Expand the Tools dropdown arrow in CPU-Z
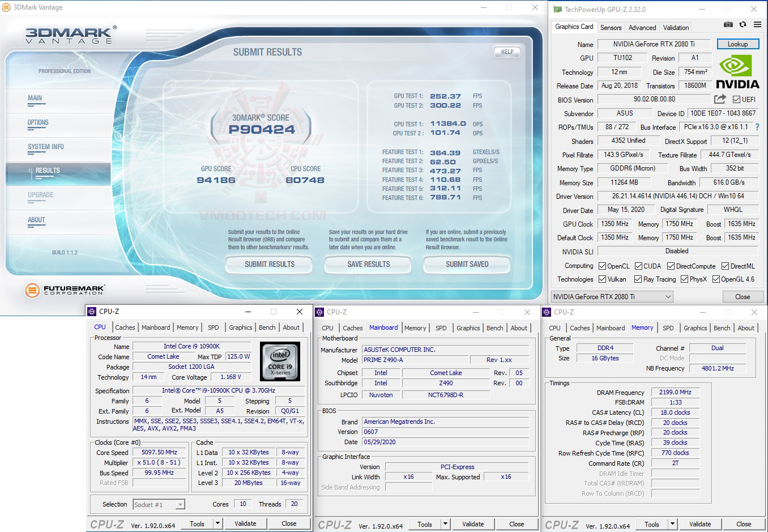This screenshot has height=532, width=768. click(217, 524)
